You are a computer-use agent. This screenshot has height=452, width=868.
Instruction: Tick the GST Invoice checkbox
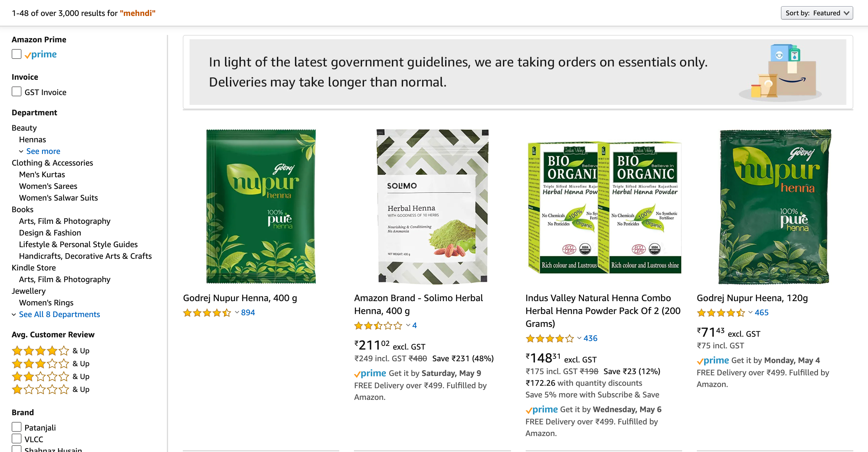click(x=17, y=92)
